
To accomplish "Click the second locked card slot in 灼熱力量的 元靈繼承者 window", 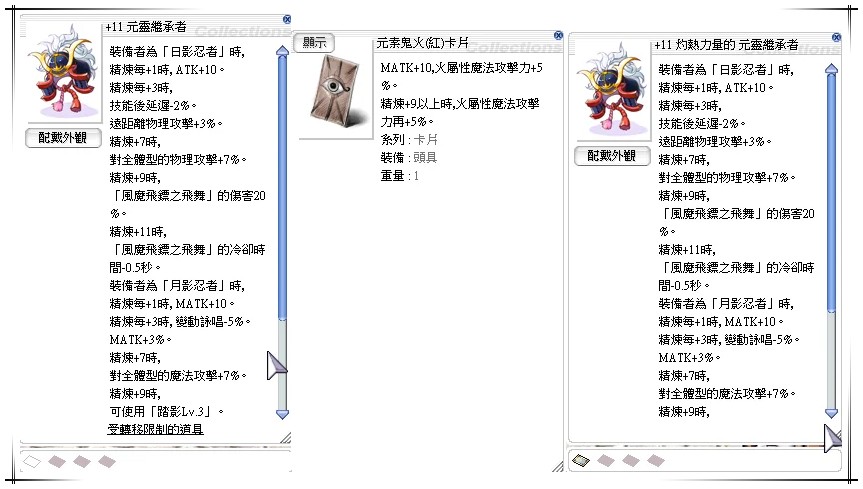I will 606,460.
